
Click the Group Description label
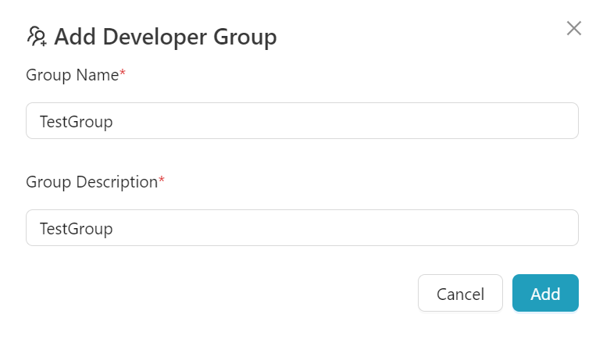point(91,182)
